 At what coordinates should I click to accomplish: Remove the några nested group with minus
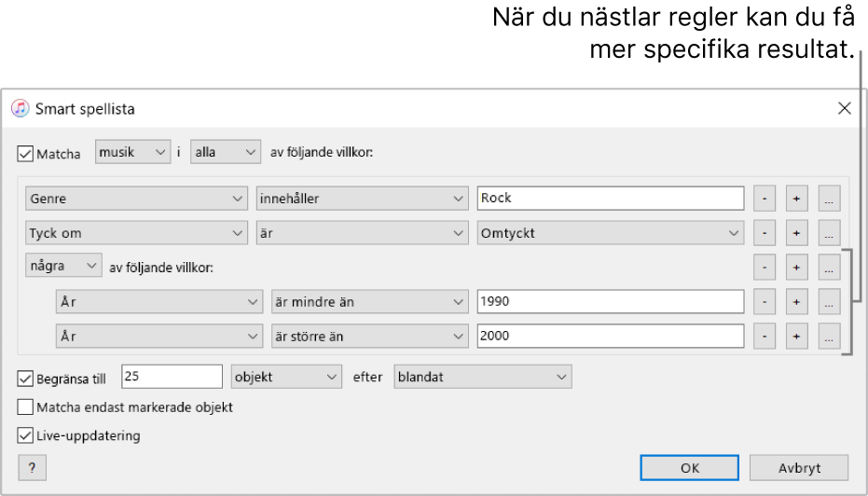pyautogui.click(x=765, y=268)
